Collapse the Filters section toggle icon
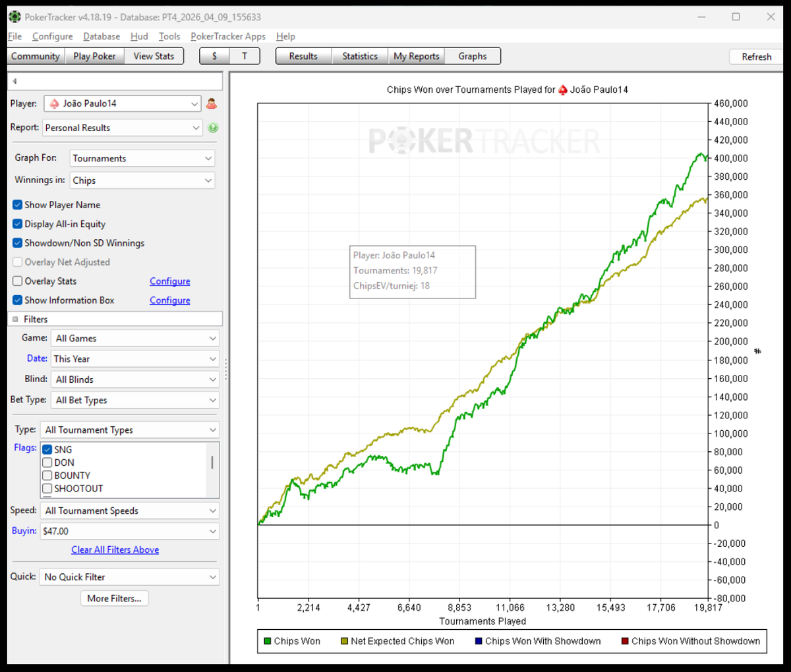The image size is (791, 672). 15,320
